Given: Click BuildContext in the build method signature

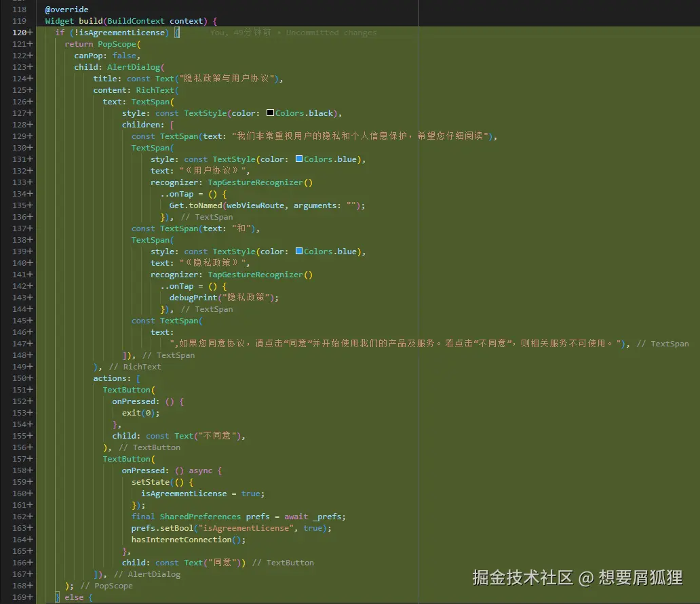Looking at the screenshot, I should pyautogui.click(x=136, y=21).
